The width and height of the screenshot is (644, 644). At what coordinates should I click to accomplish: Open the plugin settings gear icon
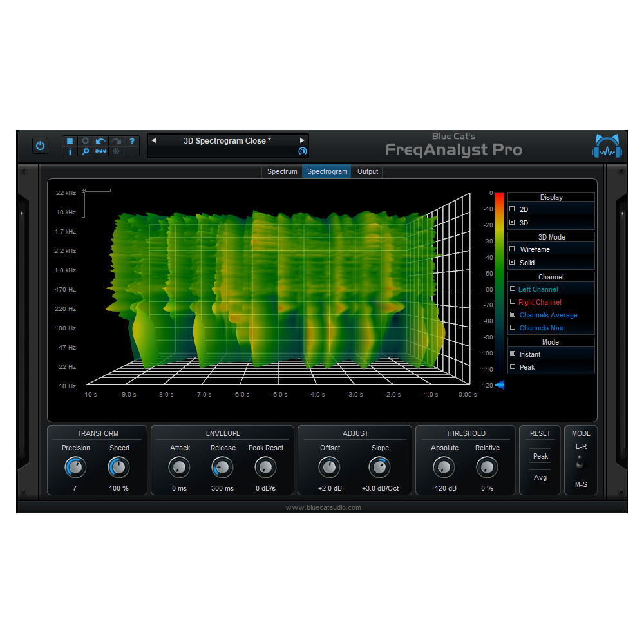coord(85,140)
